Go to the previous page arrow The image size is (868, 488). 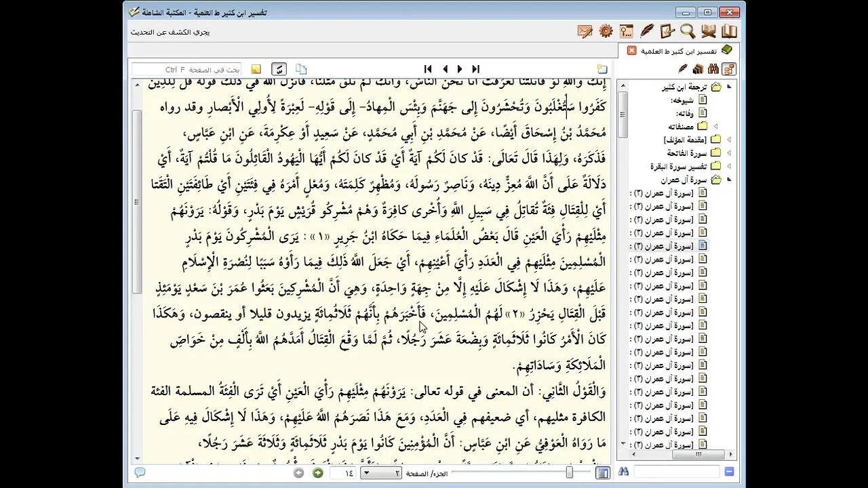(445, 69)
